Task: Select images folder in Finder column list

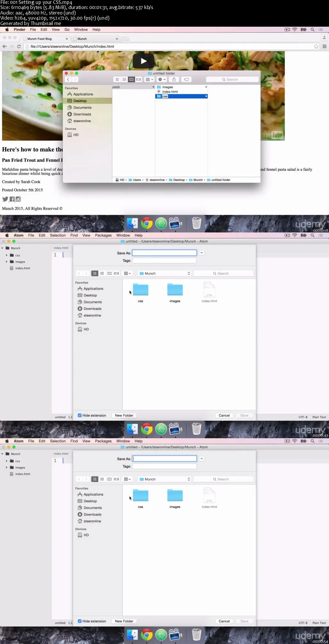Action: tap(167, 87)
